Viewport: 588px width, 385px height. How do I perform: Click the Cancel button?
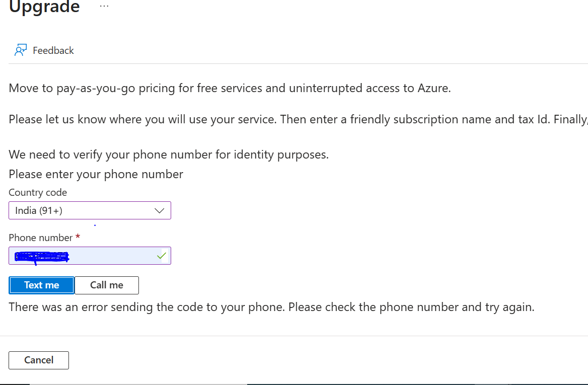tap(39, 360)
